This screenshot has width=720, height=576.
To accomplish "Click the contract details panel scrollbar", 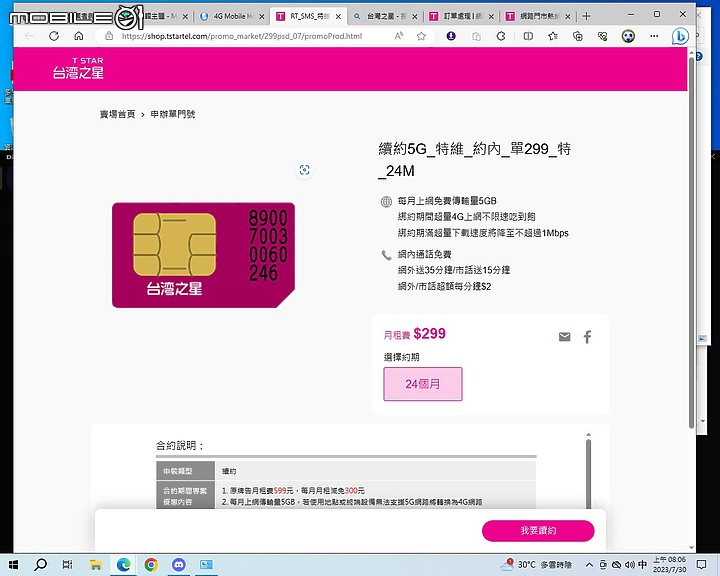I will (x=588, y=473).
